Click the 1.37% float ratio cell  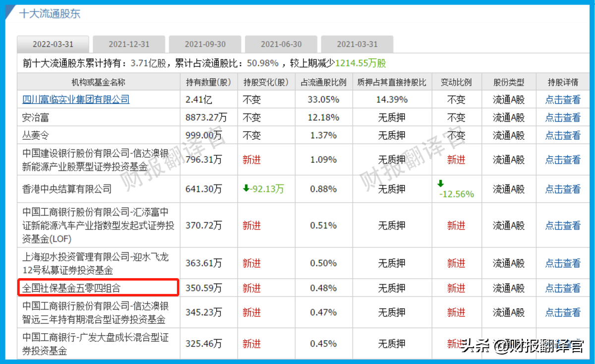[x=324, y=135]
